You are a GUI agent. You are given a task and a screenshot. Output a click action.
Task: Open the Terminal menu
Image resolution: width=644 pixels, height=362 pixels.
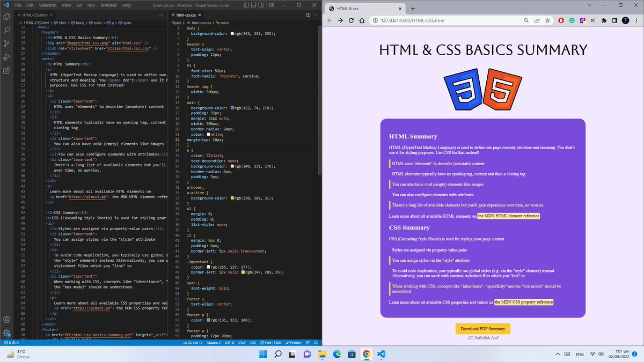[x=108, y=5]
